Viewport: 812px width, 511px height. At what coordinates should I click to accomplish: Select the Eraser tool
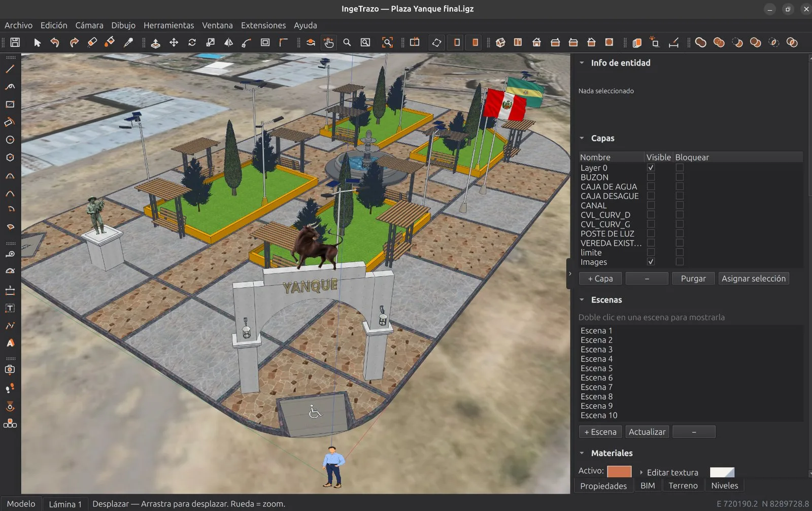point(92,43)
